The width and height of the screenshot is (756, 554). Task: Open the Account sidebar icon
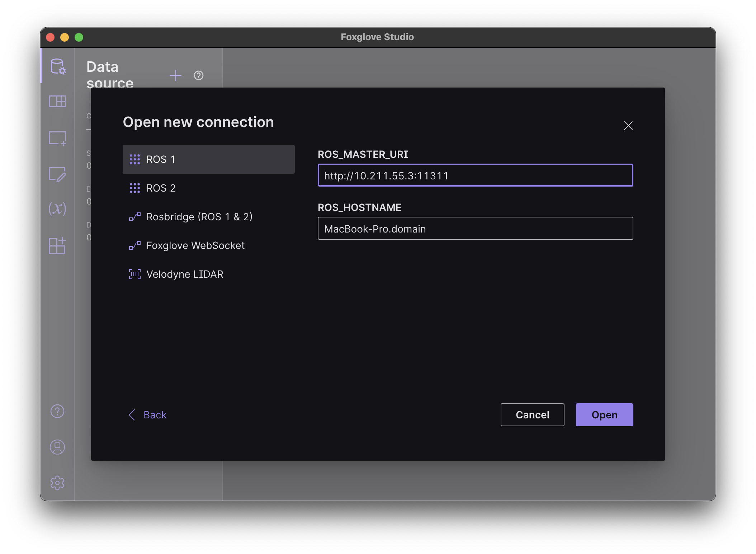click(x=57, y=447)
